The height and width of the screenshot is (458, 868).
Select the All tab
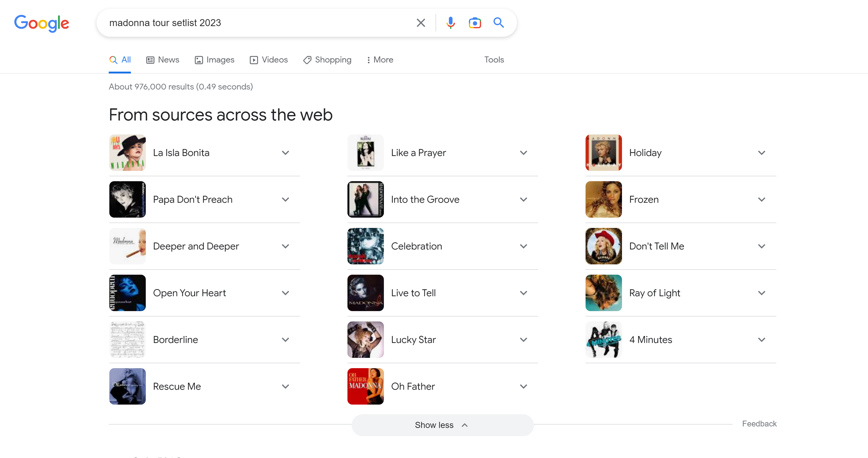click(120, 60)
